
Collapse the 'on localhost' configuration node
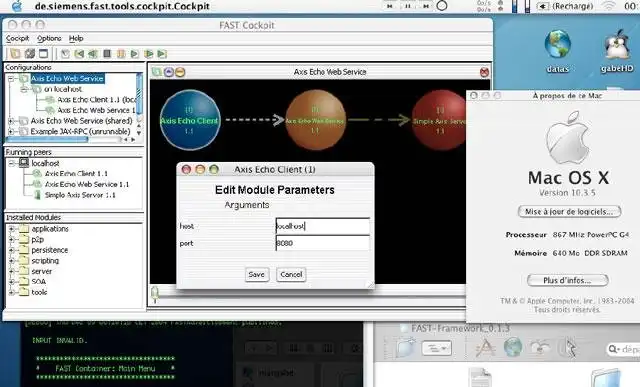click(24, 89)
